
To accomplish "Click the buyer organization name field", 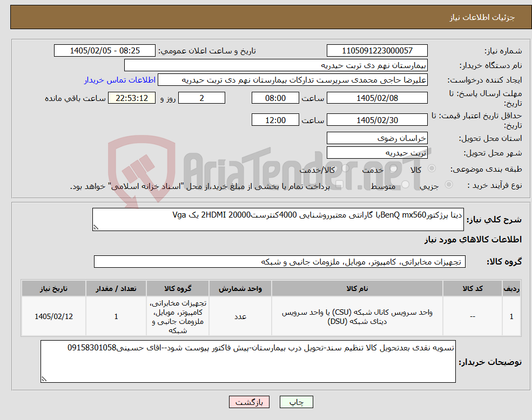I will pos(275,65).
